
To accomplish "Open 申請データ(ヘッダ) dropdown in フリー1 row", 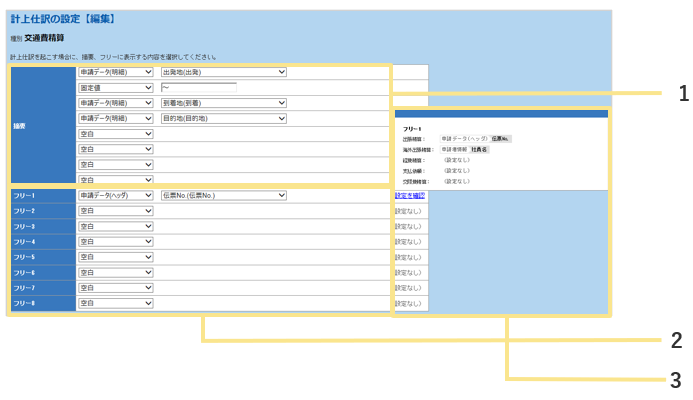I will (115, 195).
